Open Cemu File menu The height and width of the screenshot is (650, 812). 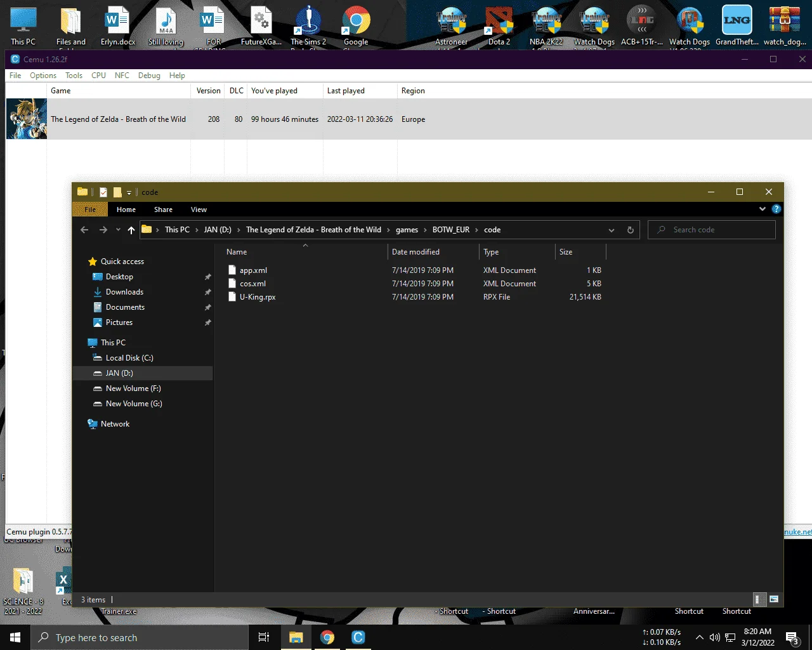coord(15,75)
